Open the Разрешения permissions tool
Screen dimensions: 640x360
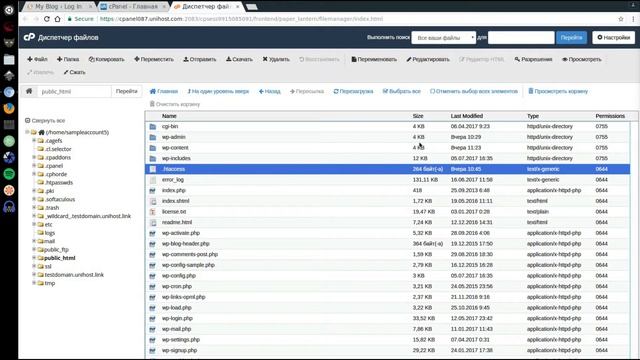coord(533,59)
